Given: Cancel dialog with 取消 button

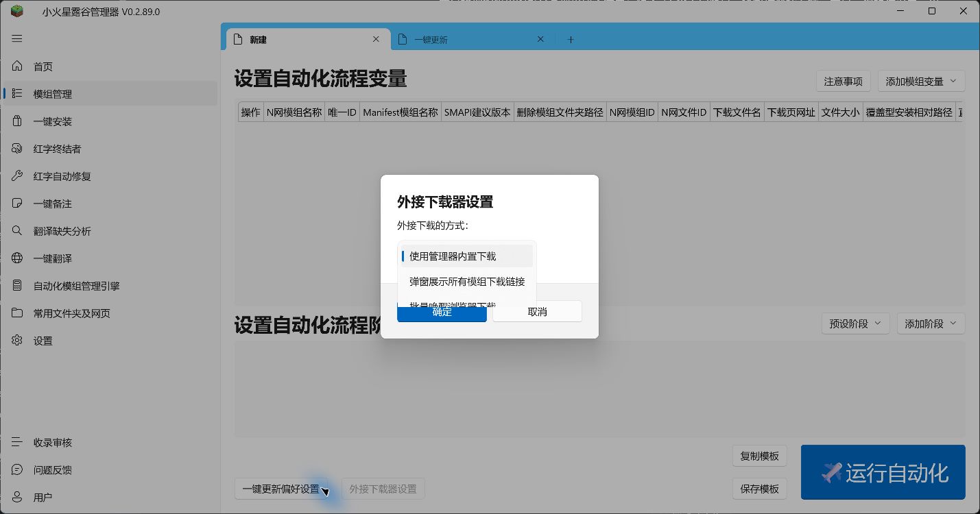Looking at the screenshot, I should pos(538,312).
